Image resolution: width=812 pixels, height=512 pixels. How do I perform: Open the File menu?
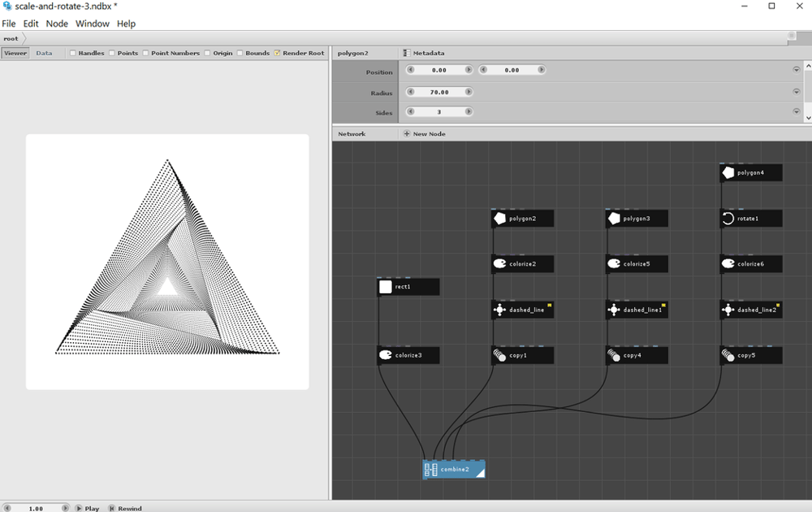coord(9,24)
